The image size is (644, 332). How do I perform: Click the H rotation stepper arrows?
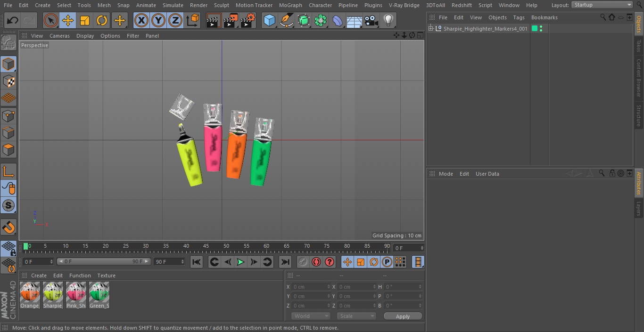pyautogui.click(x=421, y=287)
